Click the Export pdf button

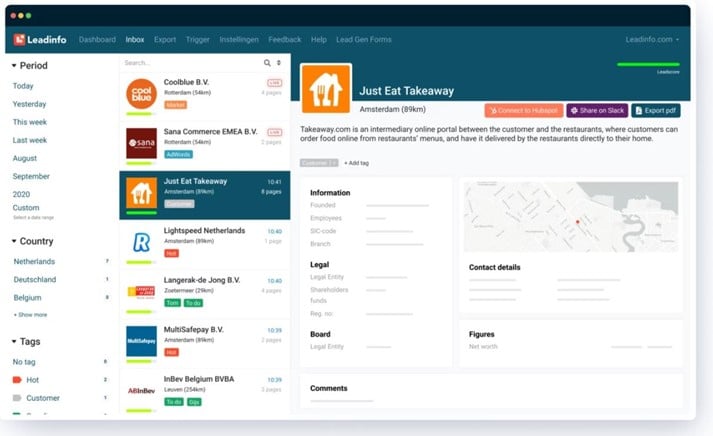(656, 110)
